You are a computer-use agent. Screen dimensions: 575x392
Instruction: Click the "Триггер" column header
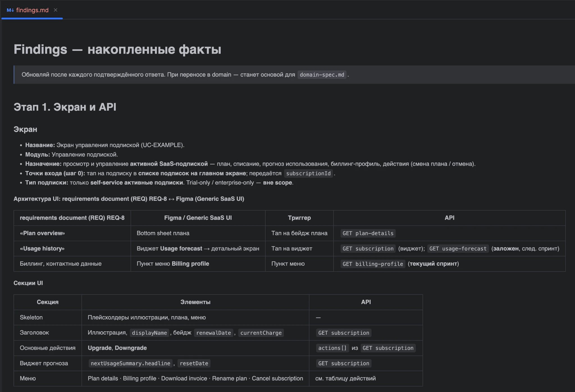(x=299, y=218)
